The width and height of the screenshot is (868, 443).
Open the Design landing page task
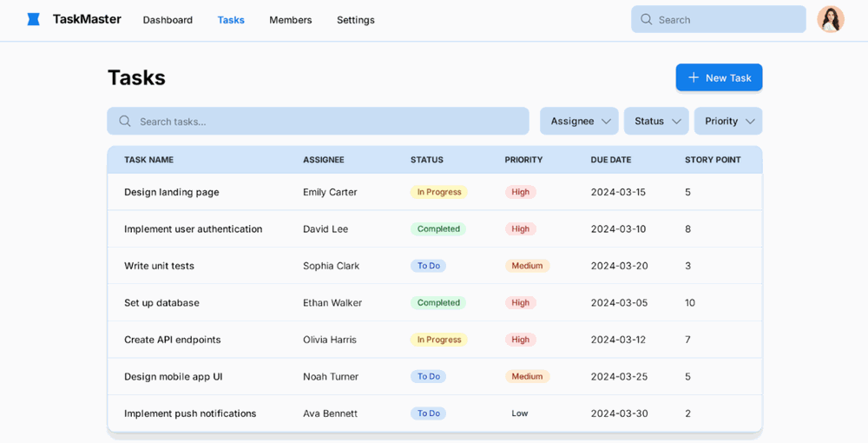(172, 192)
